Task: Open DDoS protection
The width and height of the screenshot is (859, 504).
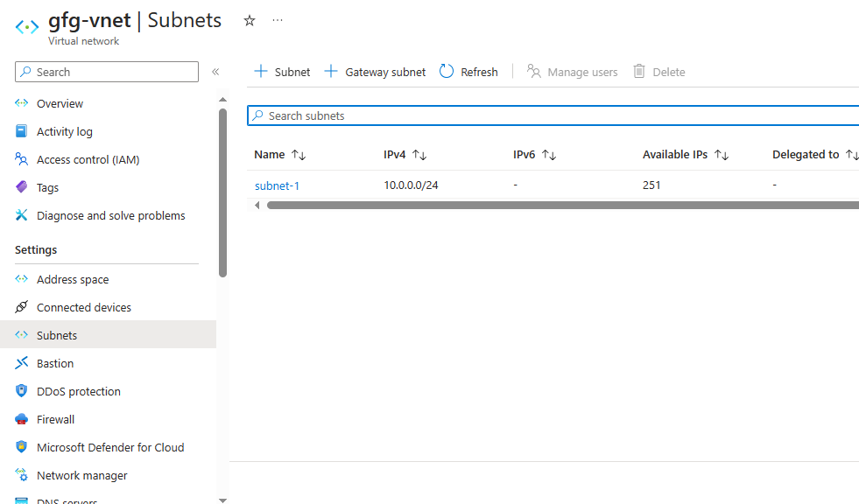Action: [79, 391]
